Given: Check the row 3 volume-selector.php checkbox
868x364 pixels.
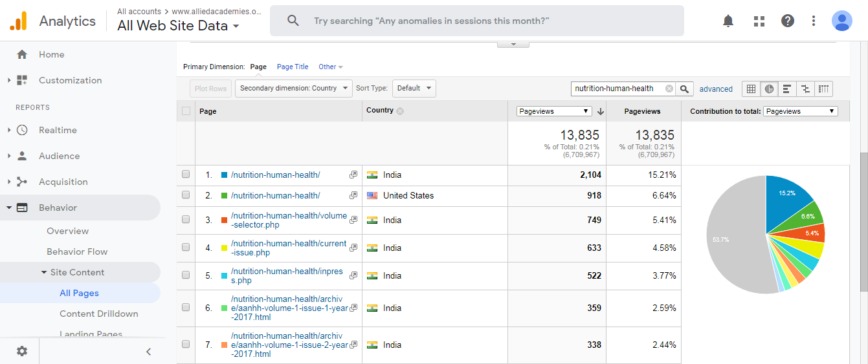Looking at the screenshot, I should click(186, 220).
